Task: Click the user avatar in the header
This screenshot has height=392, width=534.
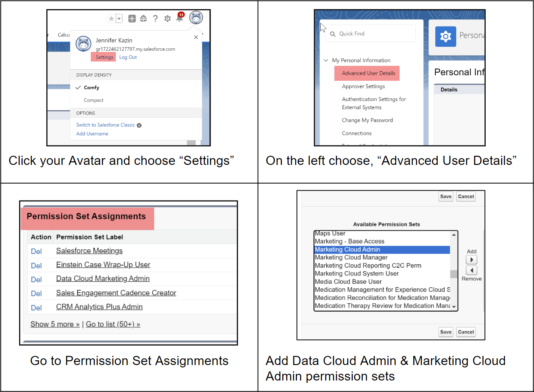Action: click(x=196, y=17)
